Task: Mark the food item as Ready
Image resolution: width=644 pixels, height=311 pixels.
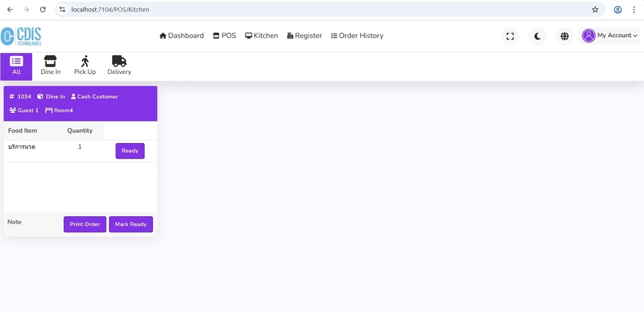Action: click(130, 151)
